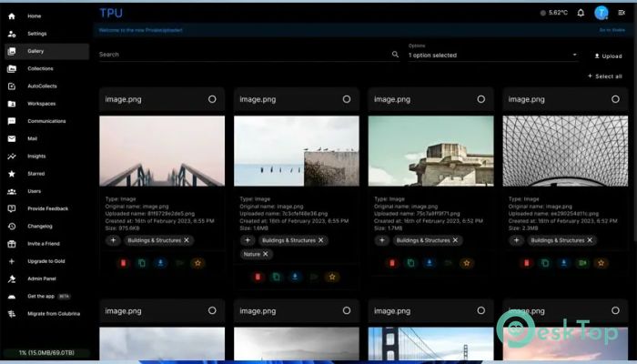
Task: Click the green camera icon on 2.3MB image
Action: coord(582,263)
